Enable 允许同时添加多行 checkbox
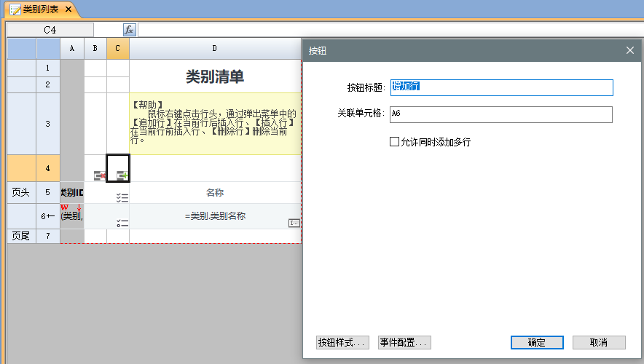Screen dimensions: 644x364 (395, 142)
